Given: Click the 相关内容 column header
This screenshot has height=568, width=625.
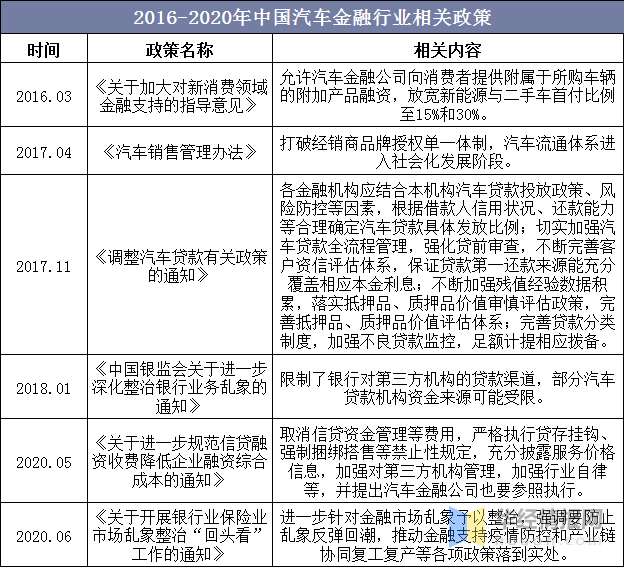Looking at the screenshot, I should [447, 50].
